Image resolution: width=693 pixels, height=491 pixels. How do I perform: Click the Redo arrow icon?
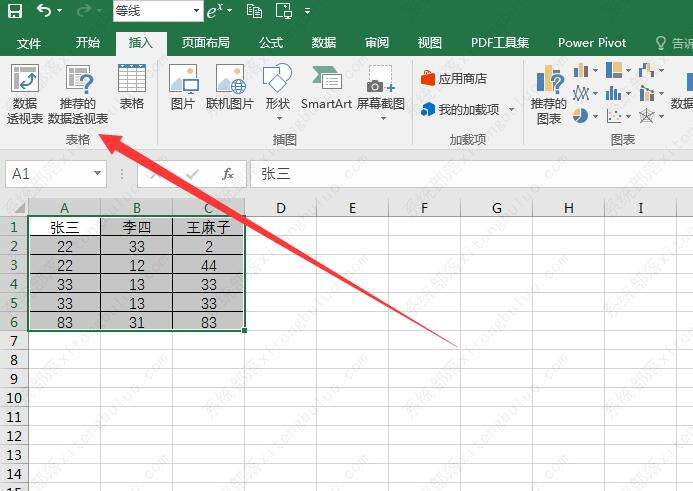[x=84, y=10]
